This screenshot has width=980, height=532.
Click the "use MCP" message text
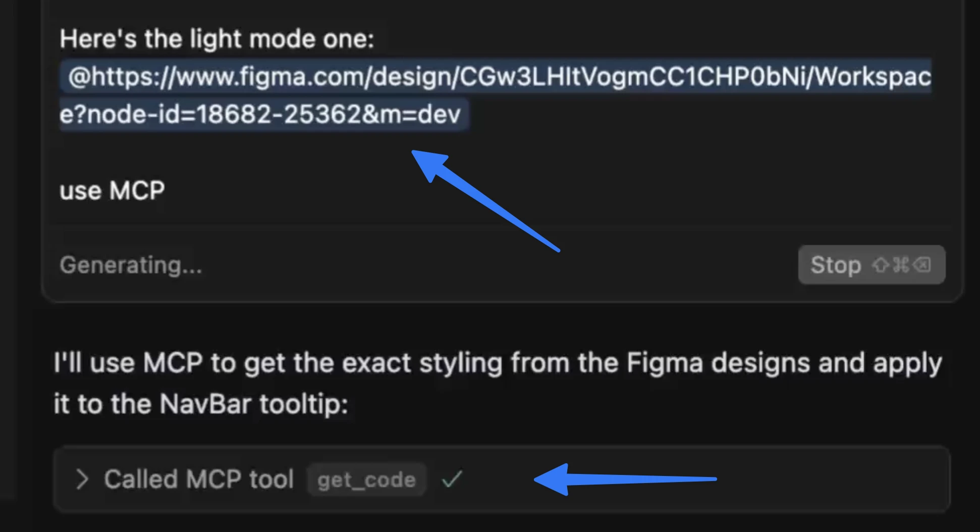pyautogui.click(x=112, y=191)
